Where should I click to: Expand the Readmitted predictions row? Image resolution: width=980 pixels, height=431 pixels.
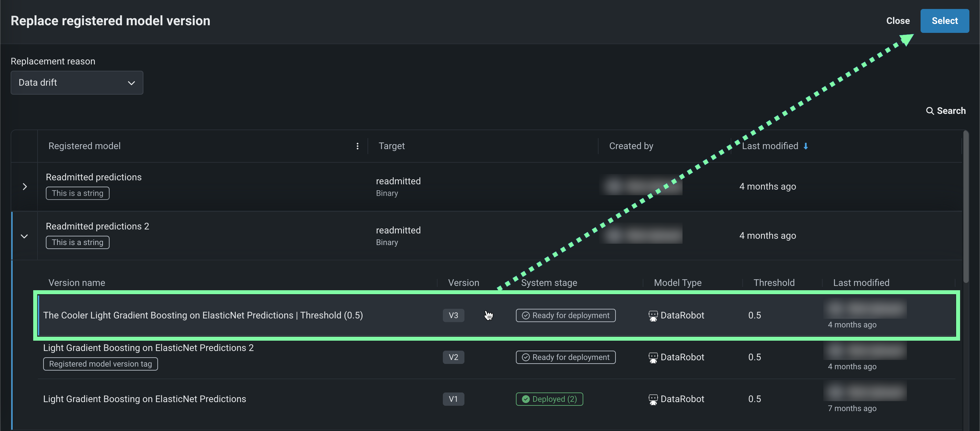pos(25,186)
